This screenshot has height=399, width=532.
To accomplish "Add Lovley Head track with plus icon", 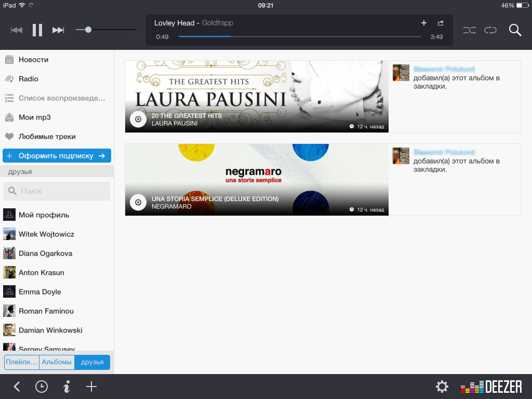I will coord(423,23).
